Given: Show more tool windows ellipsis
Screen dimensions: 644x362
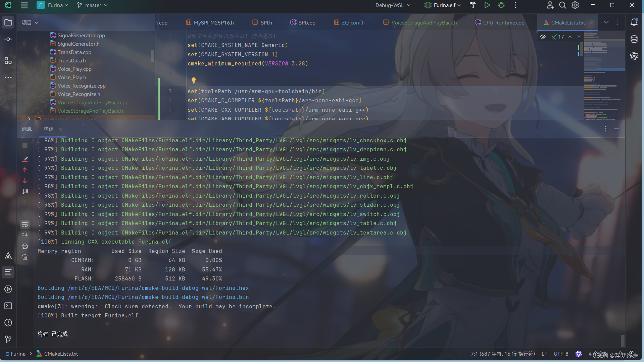Looking at the screenshot, I should point(8,77).
